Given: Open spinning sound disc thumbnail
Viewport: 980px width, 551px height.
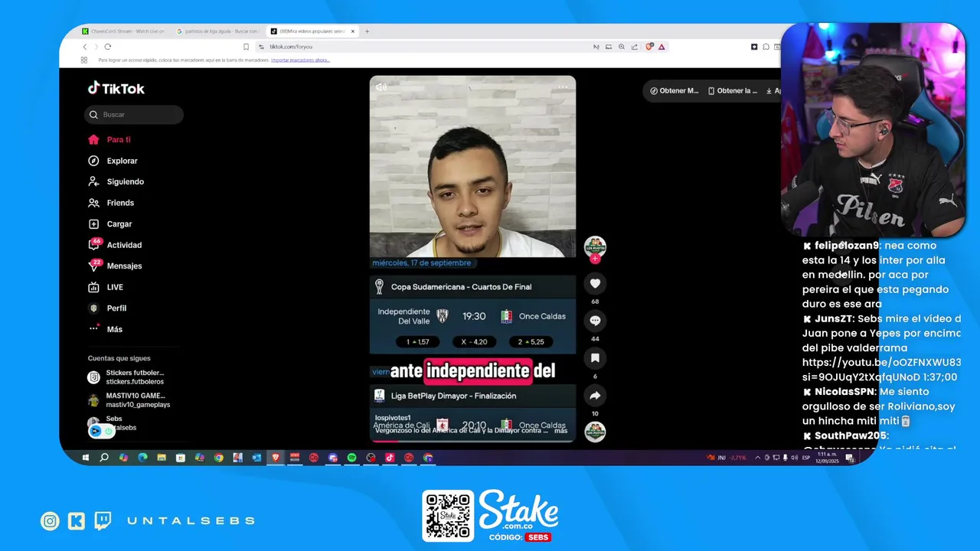Looking at the screenshot, I should click(595, 432).
